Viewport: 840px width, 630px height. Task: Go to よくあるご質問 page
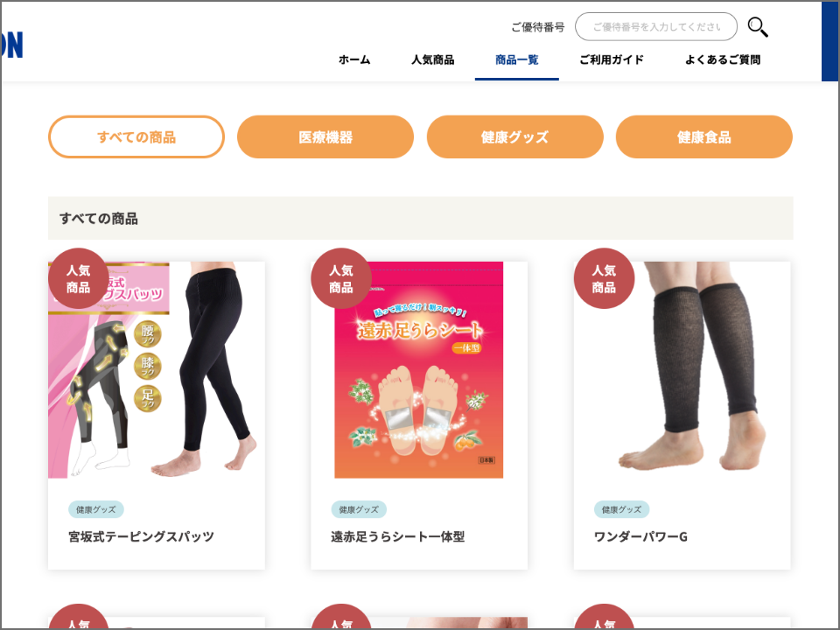coord(723,59)
